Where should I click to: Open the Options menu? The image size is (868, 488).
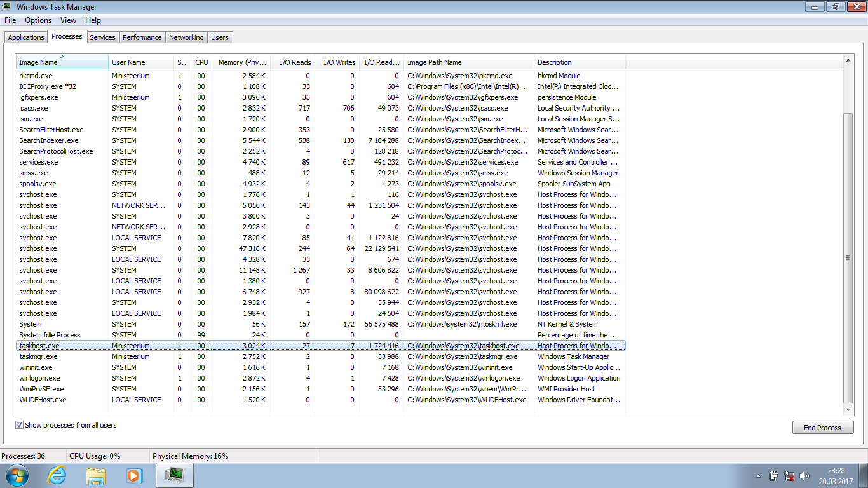(x=38, y=20)
